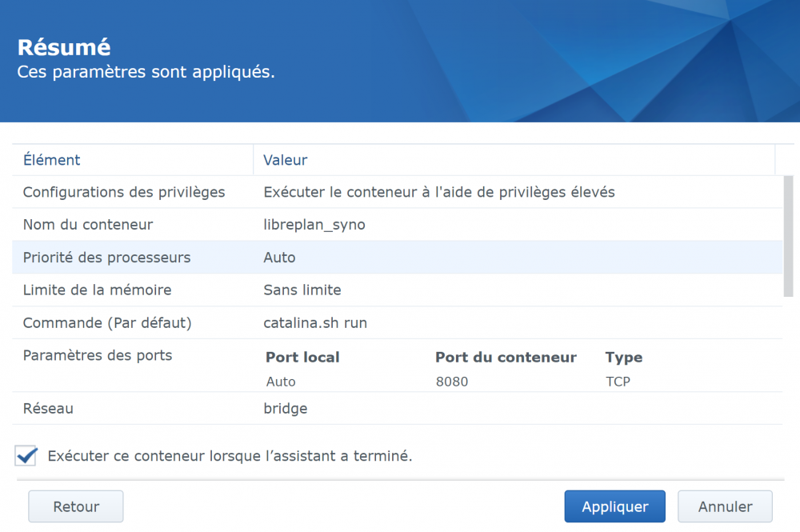Click the Port du conteneur sub-header
Viewport: 800px width, 532px height.
[506, 358]
